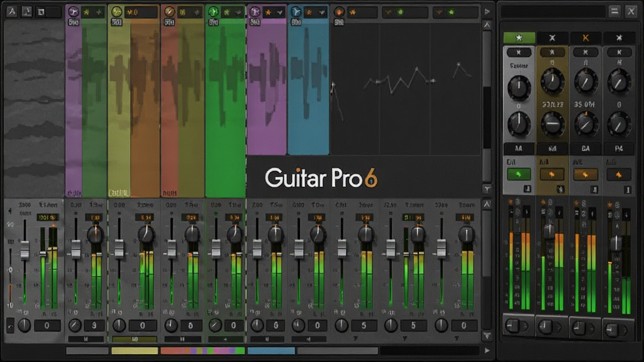Click the round instrument icon on the yellow track header
Viewport: 644px width, 362px height.
pos(116,12)
